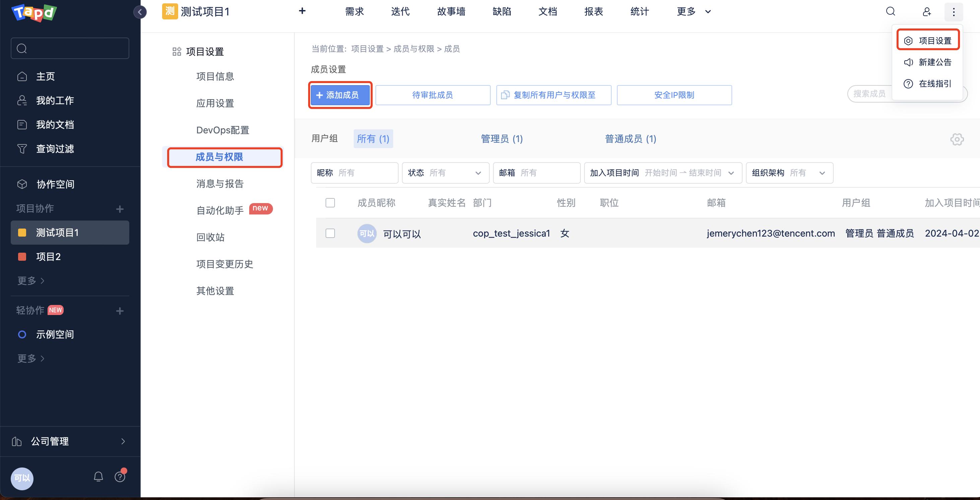Click the plus icon in top navigation

(x=302, y=11)
